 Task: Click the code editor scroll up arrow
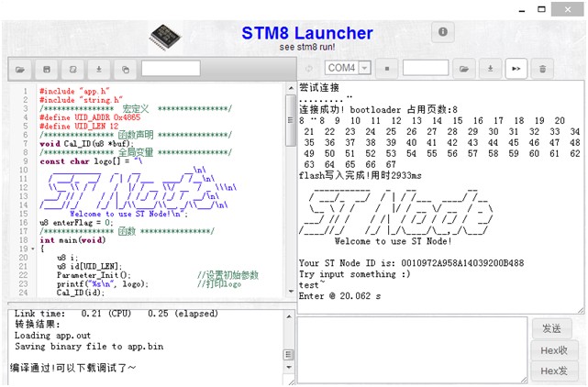point(291,89)
